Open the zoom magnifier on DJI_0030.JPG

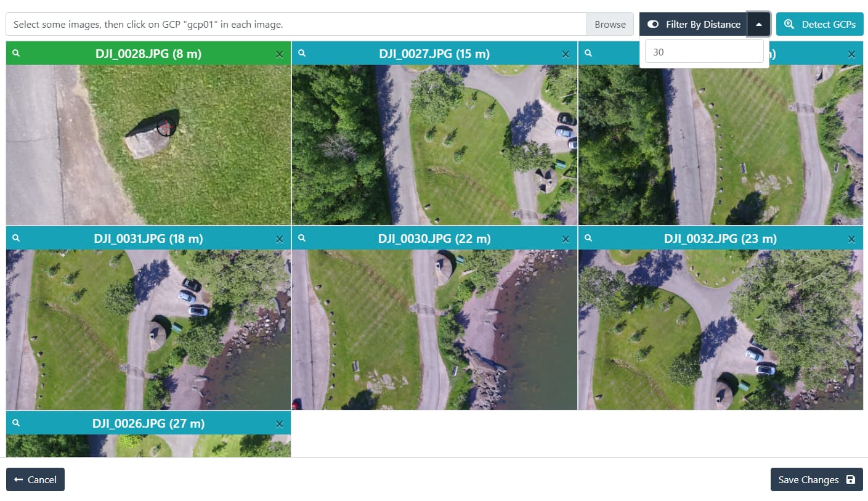(302, 238)
